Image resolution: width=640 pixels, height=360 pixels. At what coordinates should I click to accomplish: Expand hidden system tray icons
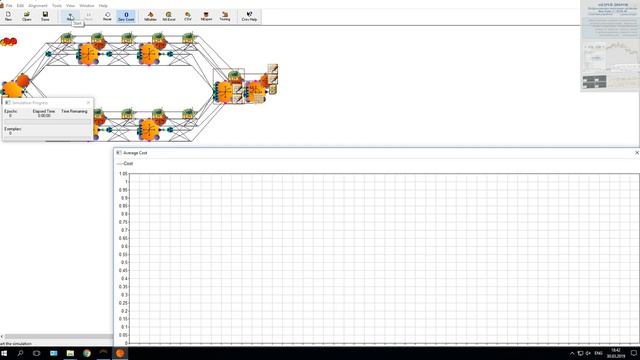[x=572, y=353]
